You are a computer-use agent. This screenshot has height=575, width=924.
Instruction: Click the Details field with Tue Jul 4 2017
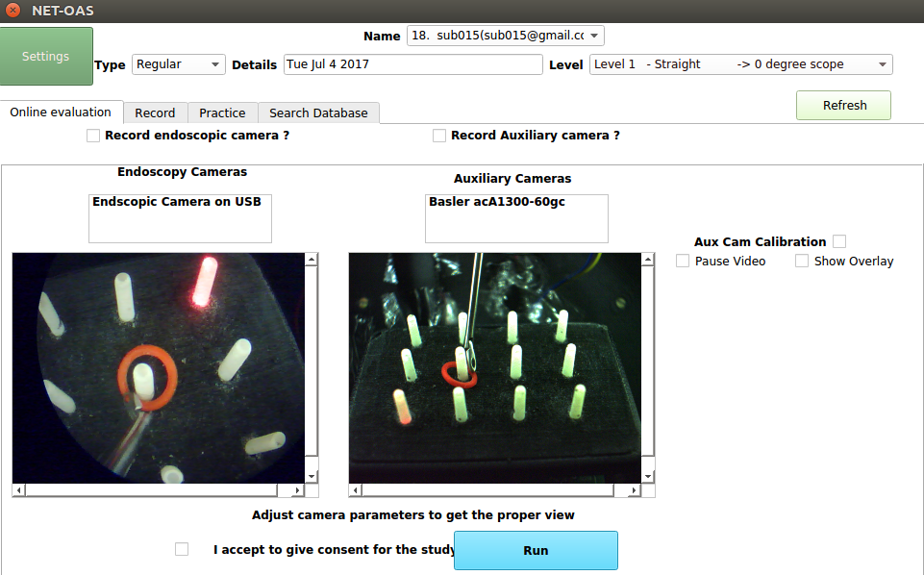point(412,64)
